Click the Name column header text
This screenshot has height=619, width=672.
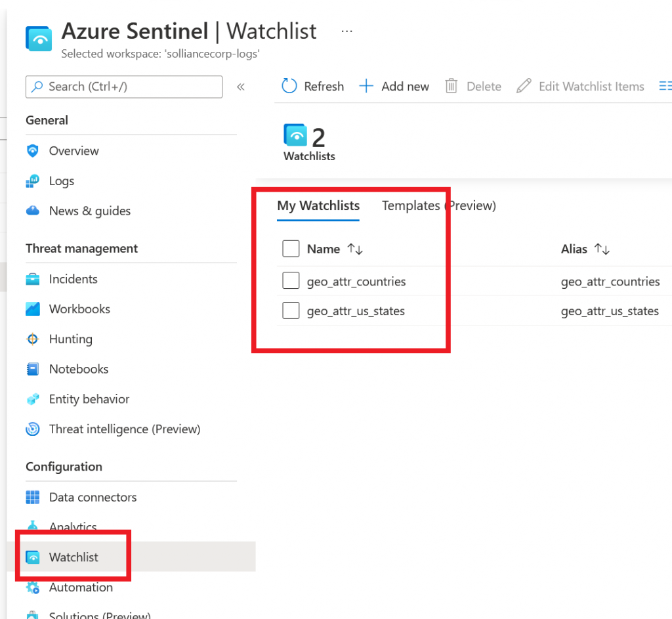[x=323, y=249]
